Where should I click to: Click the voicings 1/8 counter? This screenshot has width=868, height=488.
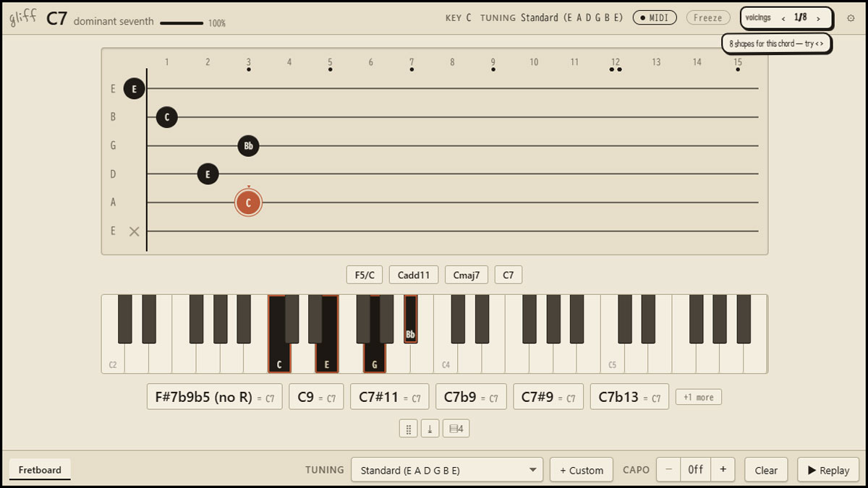tap(801, 18)
